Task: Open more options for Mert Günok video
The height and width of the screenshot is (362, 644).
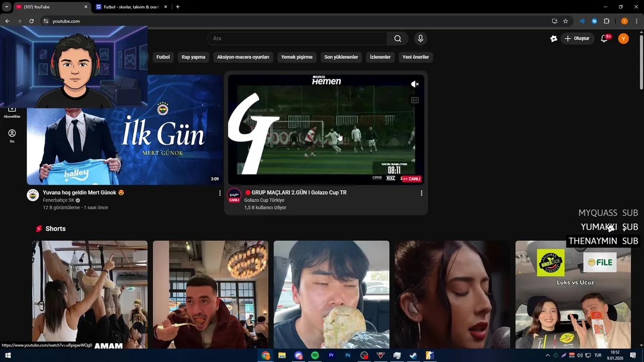Action: 219,193
